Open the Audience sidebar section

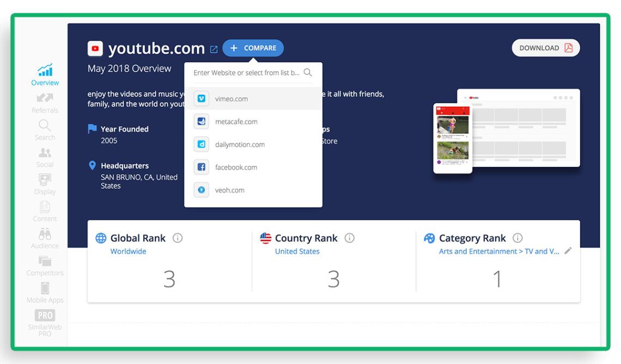[x=45, y=238]
